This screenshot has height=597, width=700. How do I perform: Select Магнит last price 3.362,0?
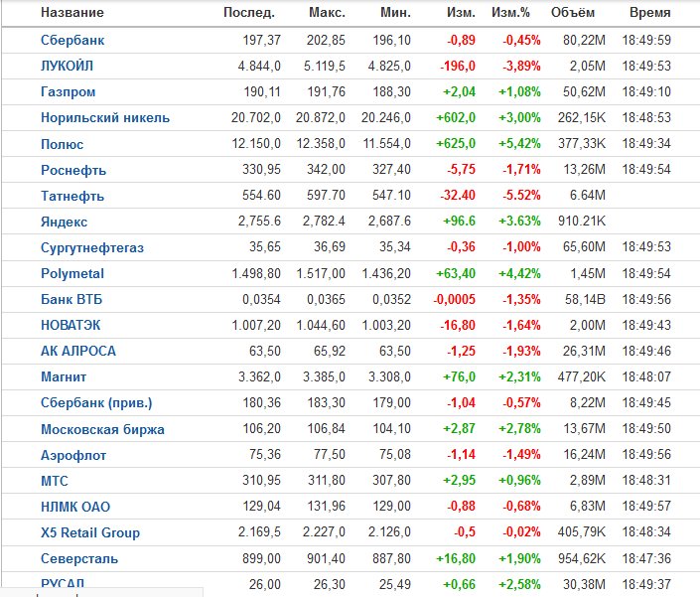(259, 376)
